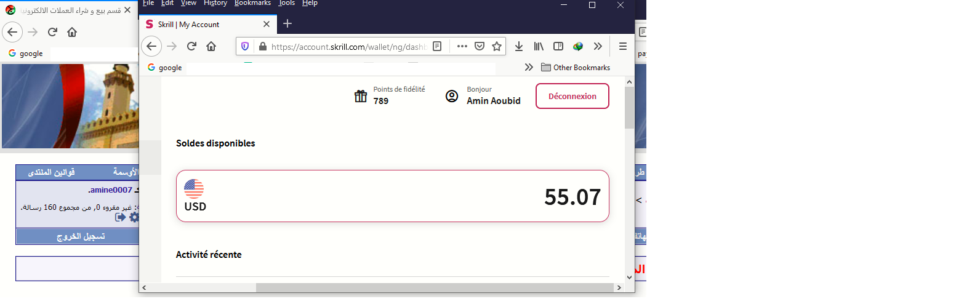Open Firefox hamburger menu
The image size is (980, 304).
coord(623,46)
